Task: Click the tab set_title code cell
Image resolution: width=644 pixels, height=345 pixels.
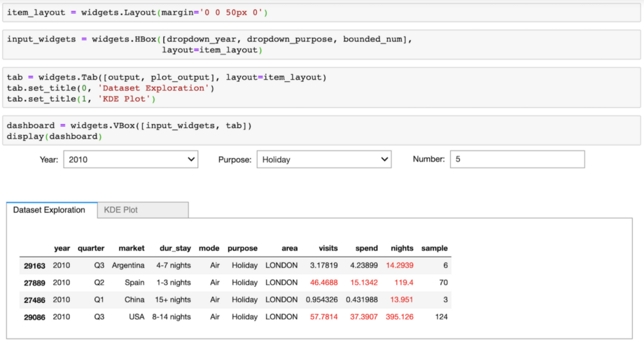Action: pyautogui.click(x=321, y=88)
